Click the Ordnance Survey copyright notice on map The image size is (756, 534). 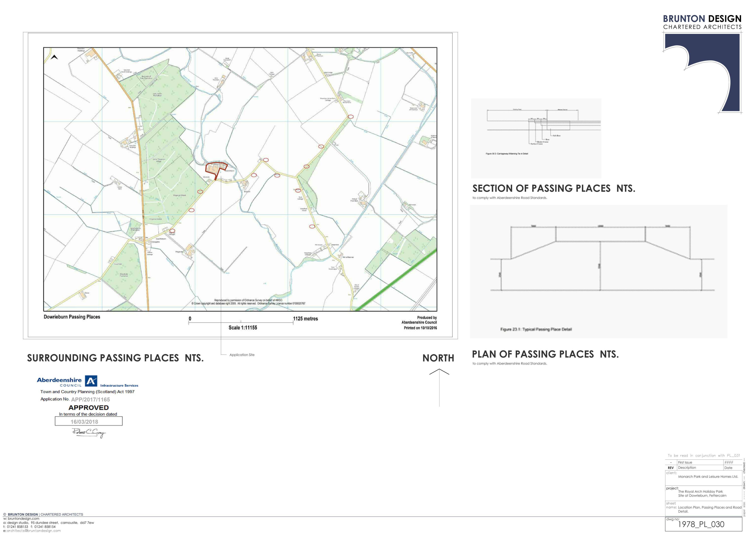(x=248, y=302)
